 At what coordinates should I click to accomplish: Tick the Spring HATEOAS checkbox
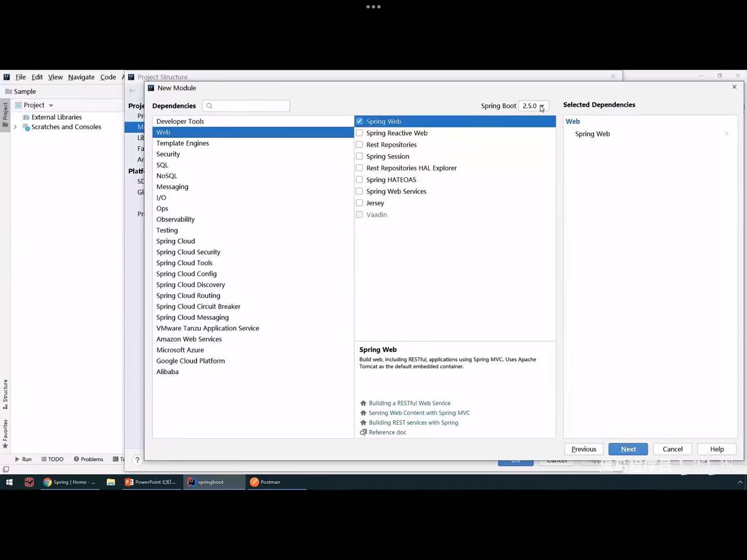(359, 179)
